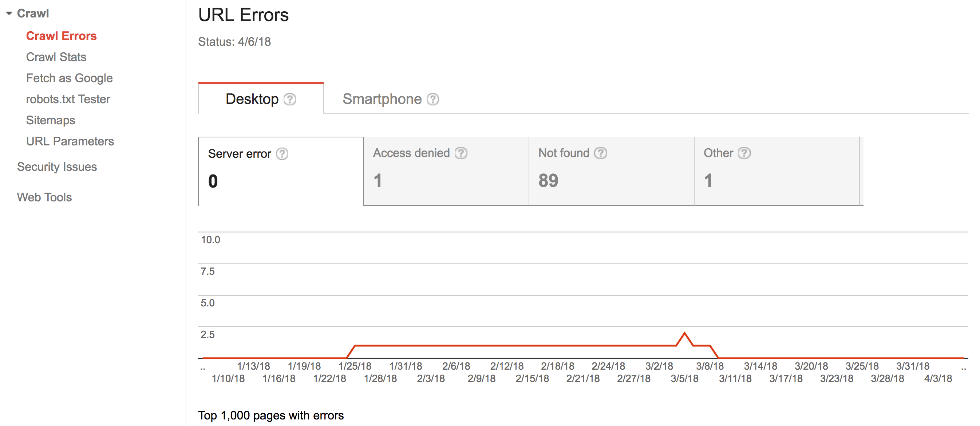Click the help icon beside Smartphone
This screenshot has width=980, height=426.
[432, 99]
